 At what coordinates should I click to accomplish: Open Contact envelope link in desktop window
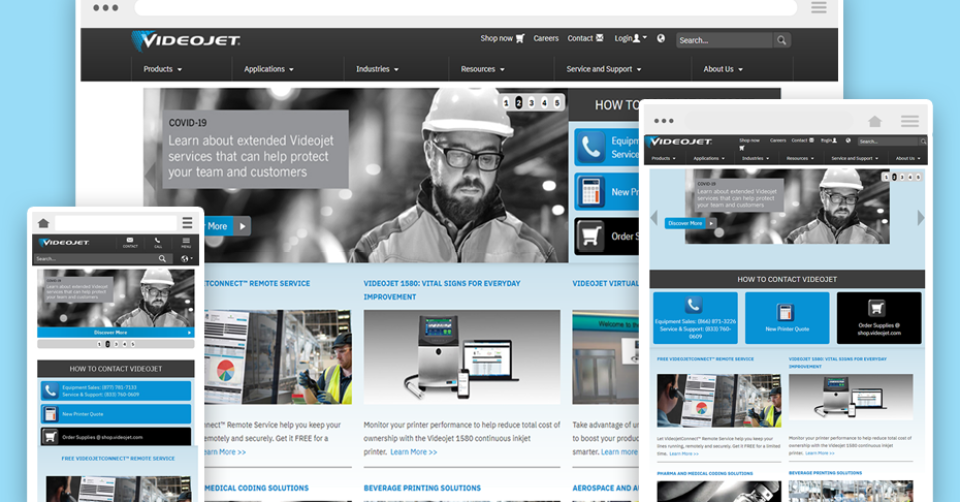coord(585,38)
